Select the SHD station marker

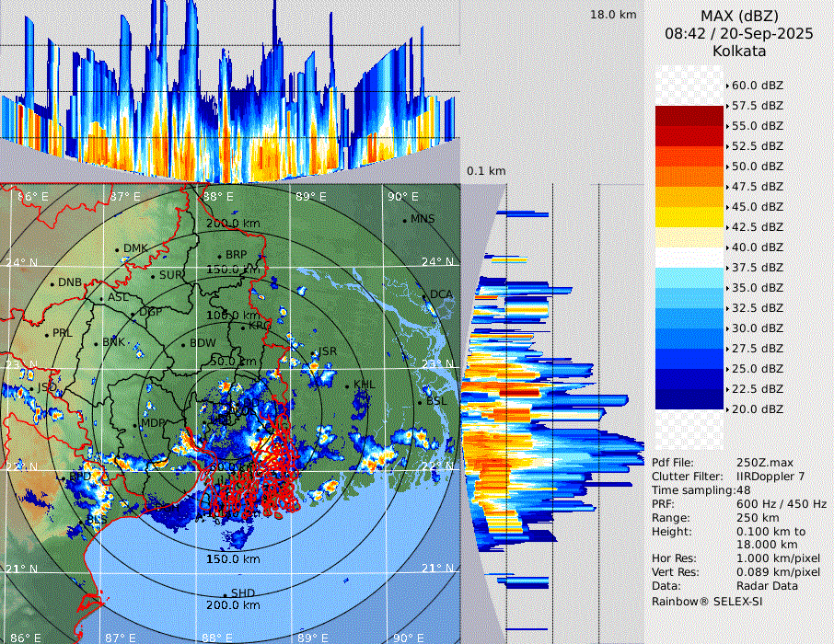[226, 594]
